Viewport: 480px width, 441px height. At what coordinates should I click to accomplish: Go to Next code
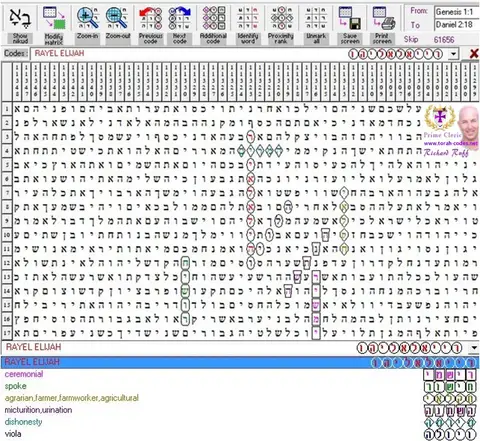(x=179, y=18)
